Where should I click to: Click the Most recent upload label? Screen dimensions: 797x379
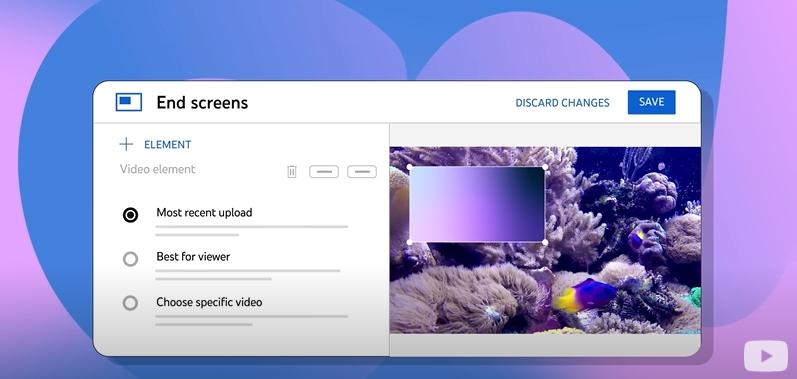(x=204, y=212)
